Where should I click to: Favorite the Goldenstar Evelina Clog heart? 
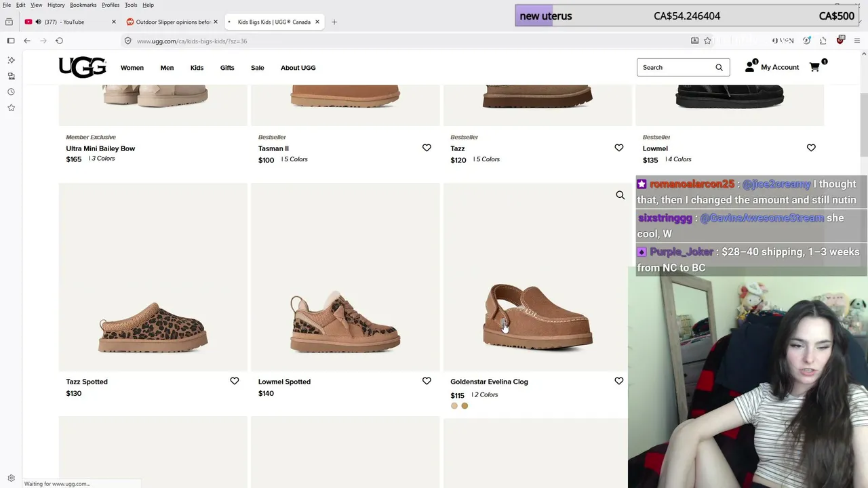[619, 381]
